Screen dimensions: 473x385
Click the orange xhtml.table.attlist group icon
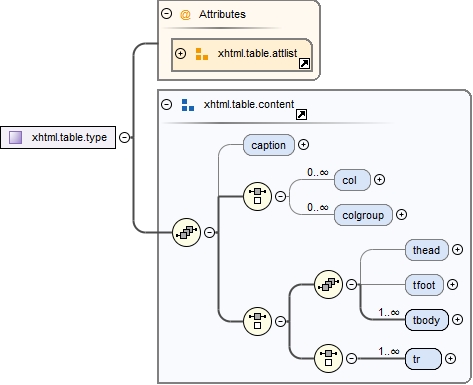(x=202, y=54)
